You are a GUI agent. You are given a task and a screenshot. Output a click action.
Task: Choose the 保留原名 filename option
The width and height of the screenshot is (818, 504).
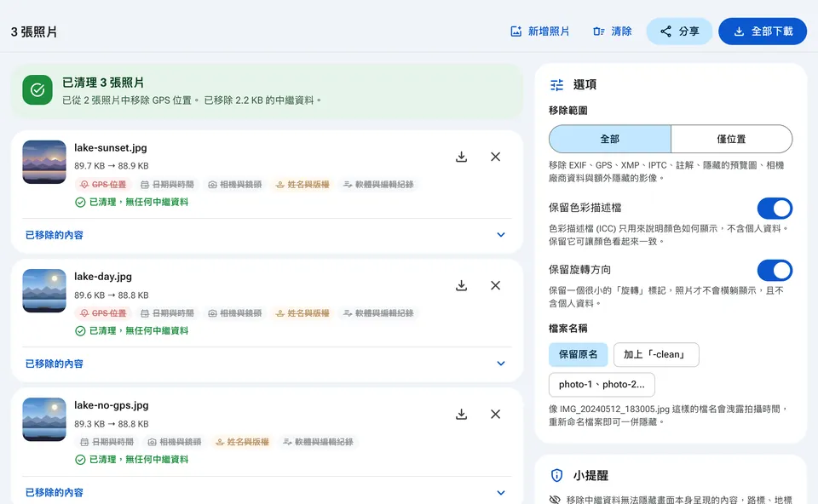[578, 354]
